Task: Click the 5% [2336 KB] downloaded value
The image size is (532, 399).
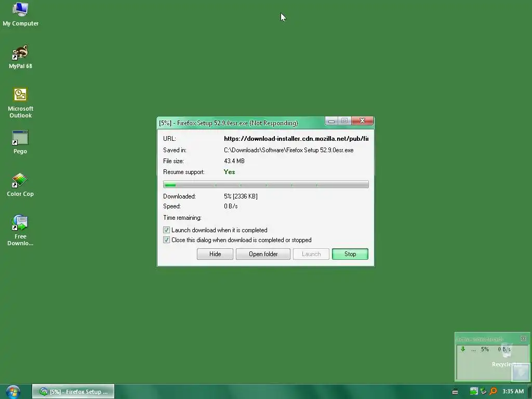Action: pos(241,196)
